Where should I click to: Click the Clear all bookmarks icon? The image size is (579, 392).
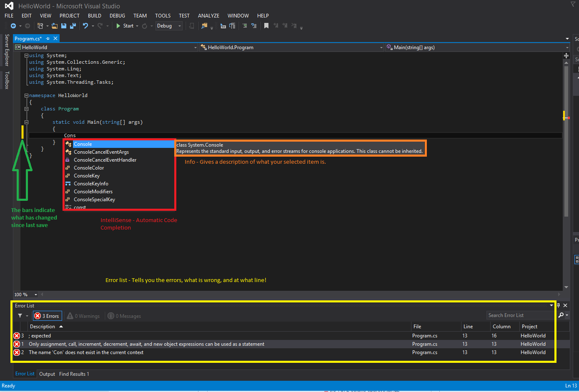[x=294, y=26]
